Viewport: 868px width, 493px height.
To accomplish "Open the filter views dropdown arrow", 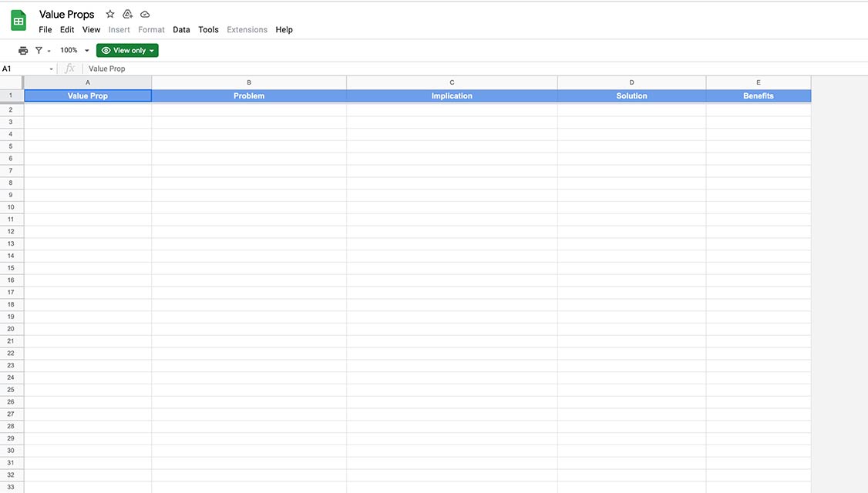I will 49,51.
